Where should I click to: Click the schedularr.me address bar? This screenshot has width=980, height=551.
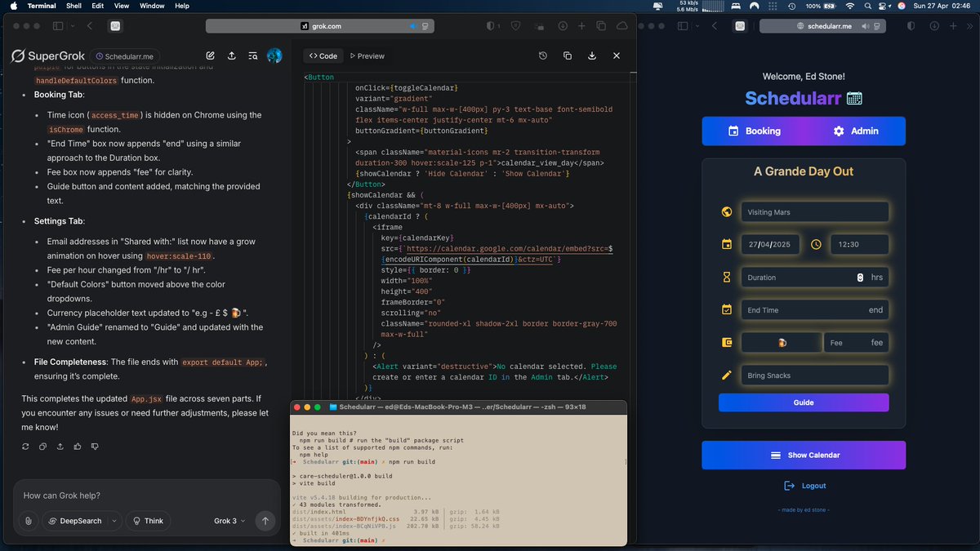(823, 26)
